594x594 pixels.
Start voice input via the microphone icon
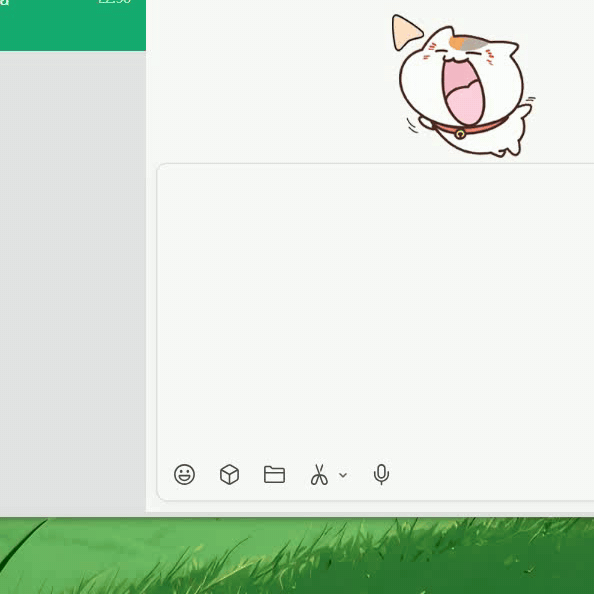(x=381, y=474)
